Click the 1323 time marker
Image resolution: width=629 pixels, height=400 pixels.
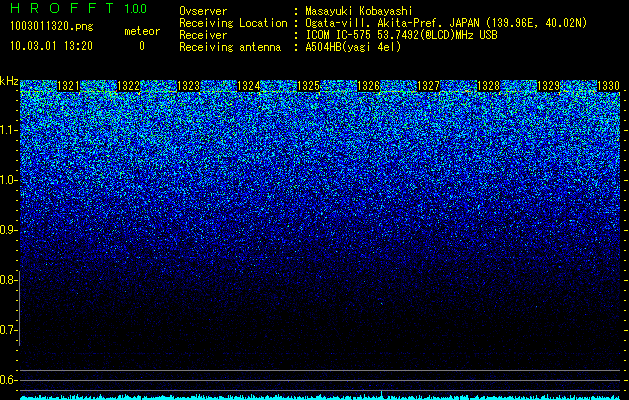[189, 86]
